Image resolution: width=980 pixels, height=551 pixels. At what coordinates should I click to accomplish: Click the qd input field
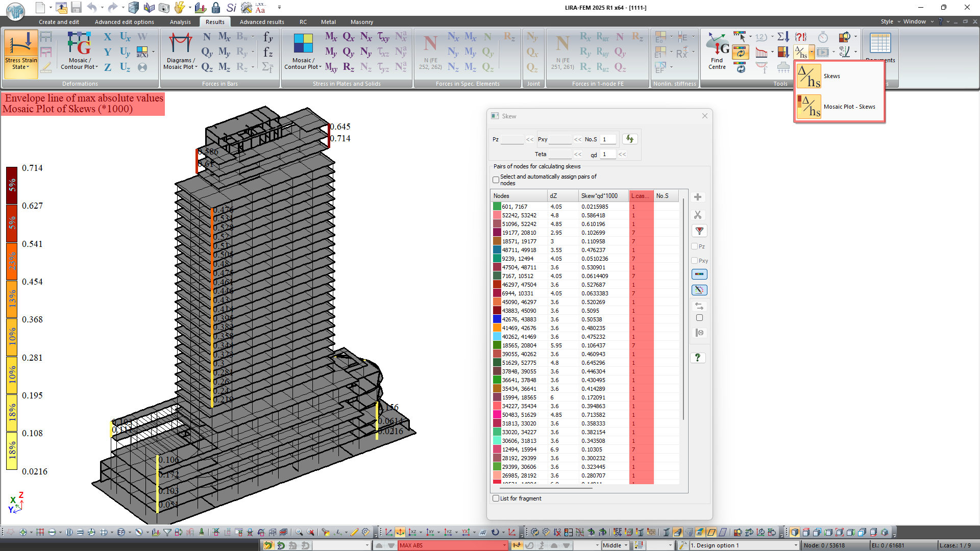(607, 154)
